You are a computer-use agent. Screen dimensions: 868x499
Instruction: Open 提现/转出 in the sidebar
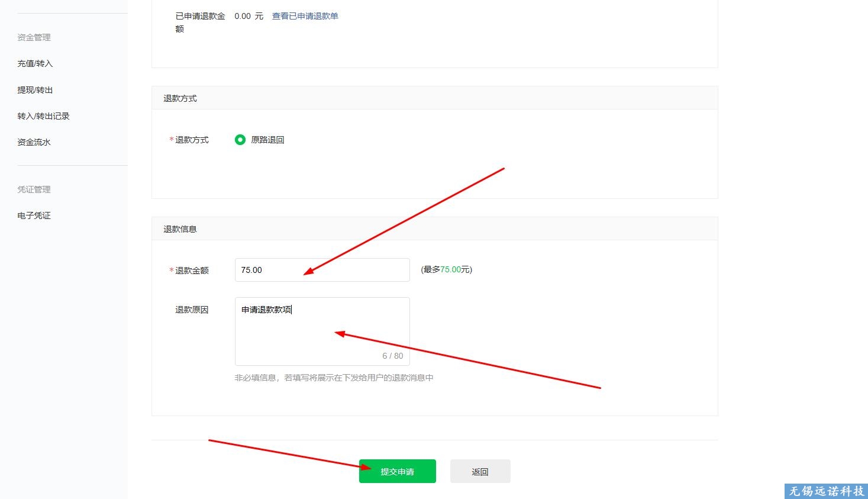(35, 90)
